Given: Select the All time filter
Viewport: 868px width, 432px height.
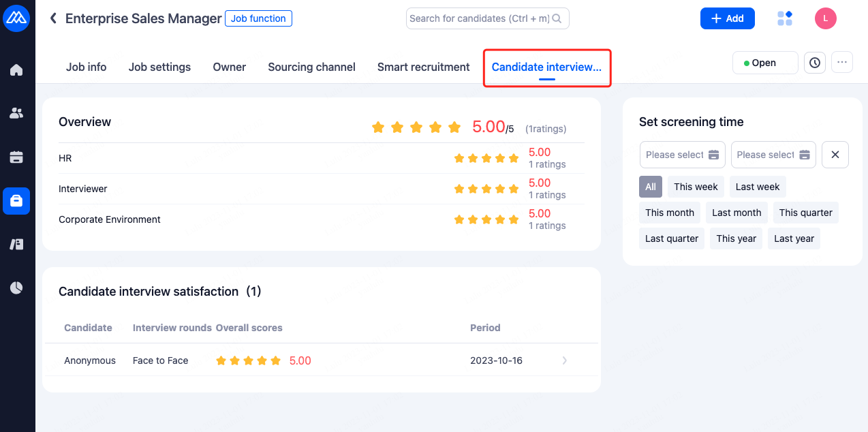Looking at the screenshot, I should [651, 187].
